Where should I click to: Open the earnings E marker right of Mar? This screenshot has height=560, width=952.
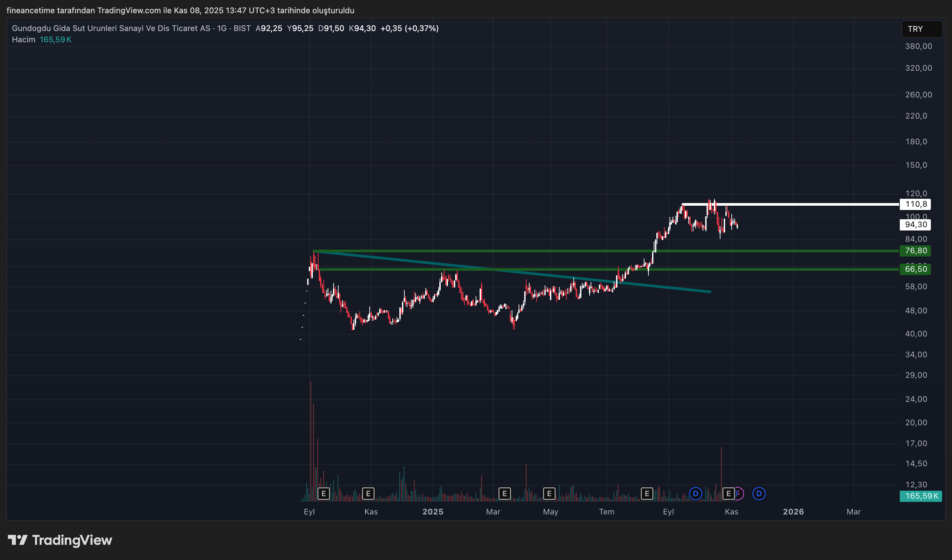pyautogui.click(x=504, y=494)
